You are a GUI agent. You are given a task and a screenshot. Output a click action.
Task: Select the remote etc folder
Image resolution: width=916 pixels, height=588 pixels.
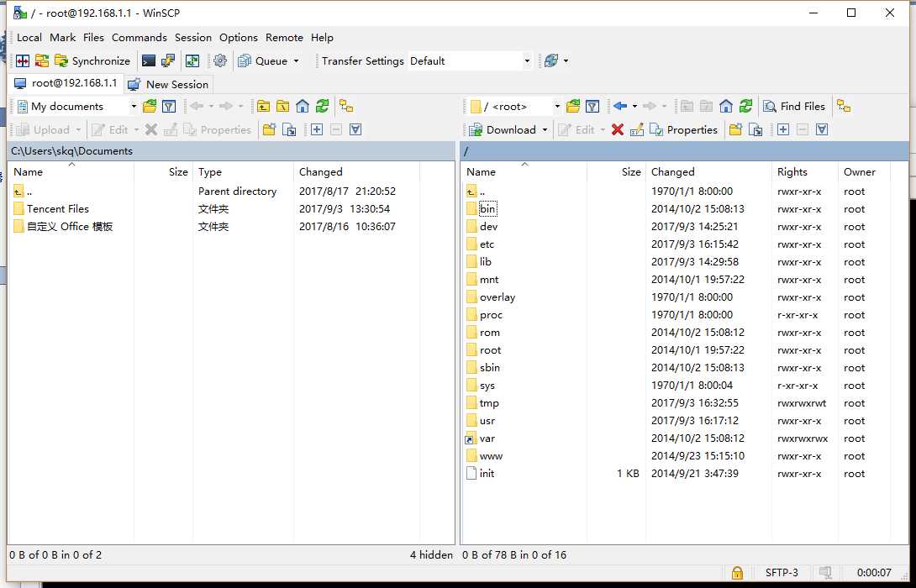click(487, 244)
